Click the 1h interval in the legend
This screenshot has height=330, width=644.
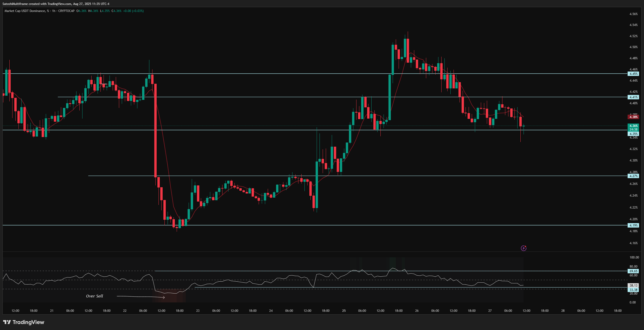(x=54, y=11)
